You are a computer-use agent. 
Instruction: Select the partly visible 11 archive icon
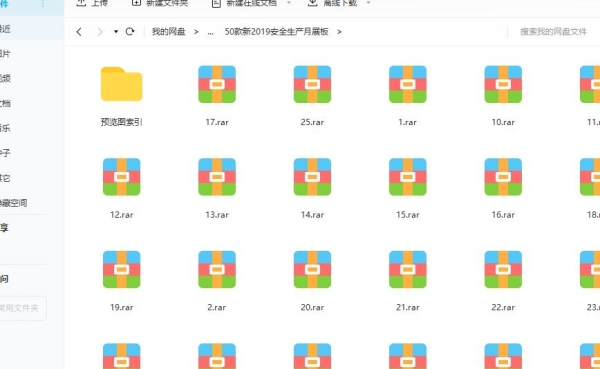pyautogui.click(x=590, y=84)
